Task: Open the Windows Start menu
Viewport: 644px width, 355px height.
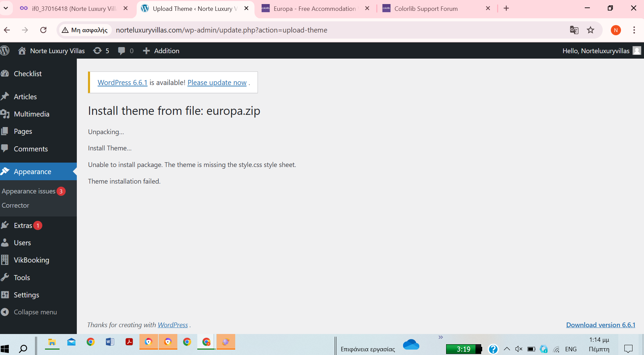Action: click(5, 349)
